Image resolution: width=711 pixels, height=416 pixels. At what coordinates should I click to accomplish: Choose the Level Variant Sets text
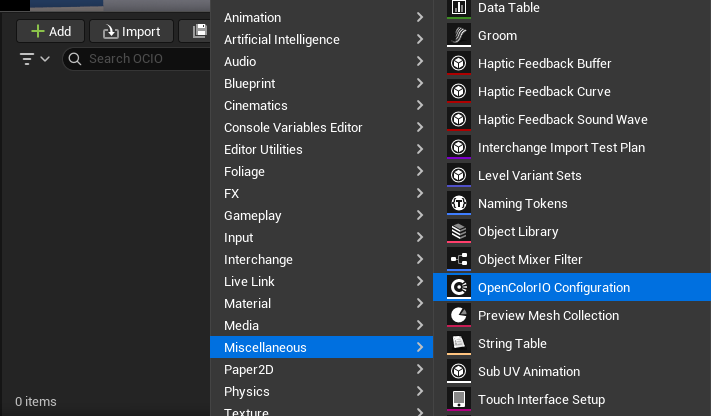point(530,176)
